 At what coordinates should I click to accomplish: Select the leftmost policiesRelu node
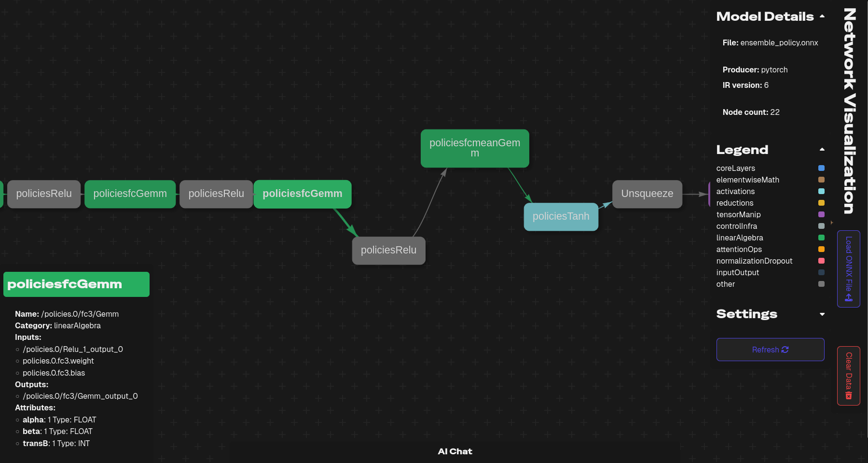click(44, 194)
